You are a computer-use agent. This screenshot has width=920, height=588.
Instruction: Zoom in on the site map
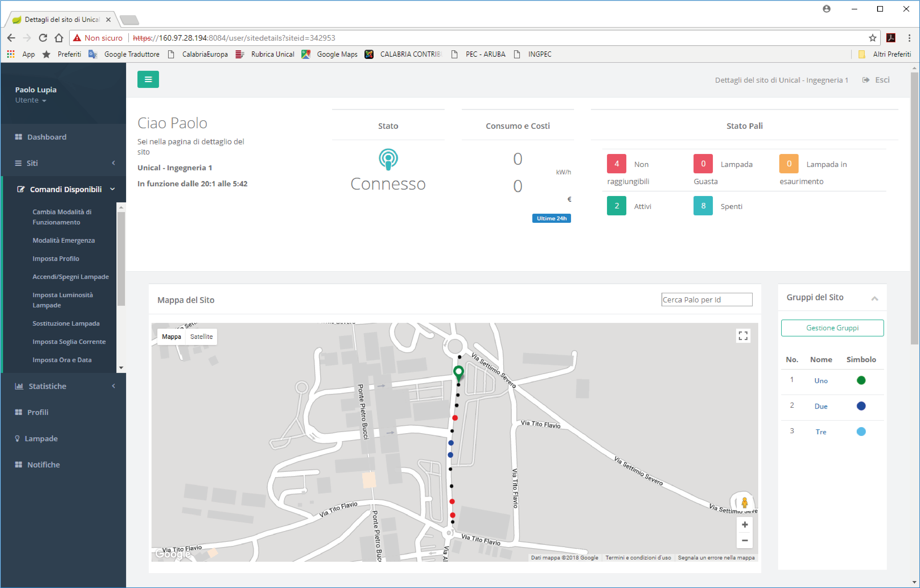[745, 525]
